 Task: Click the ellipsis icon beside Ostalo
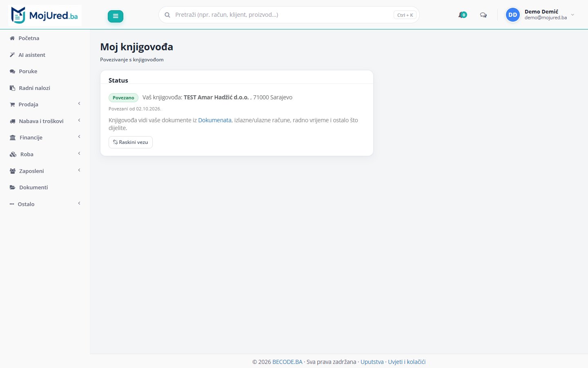12,204
